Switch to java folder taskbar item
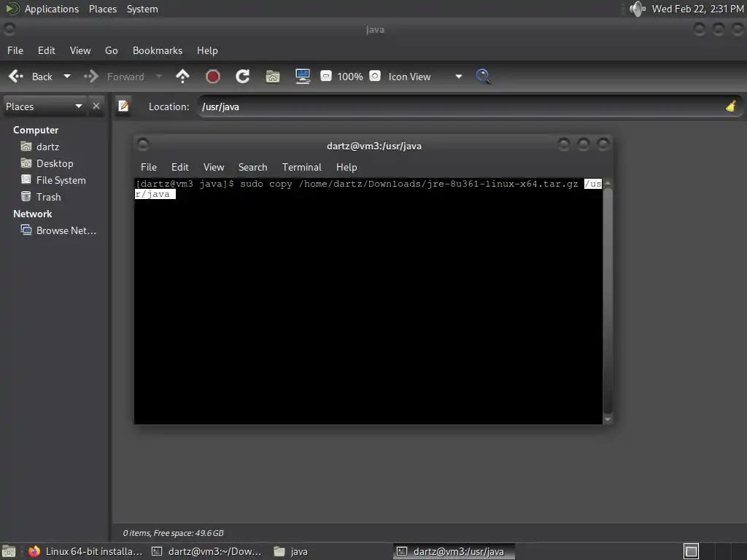This screenshot has height=560, width=747. (291, 551)
